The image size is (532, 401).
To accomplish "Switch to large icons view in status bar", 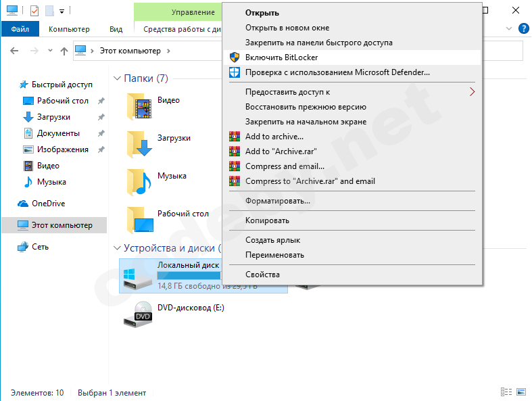I will 521,392.
